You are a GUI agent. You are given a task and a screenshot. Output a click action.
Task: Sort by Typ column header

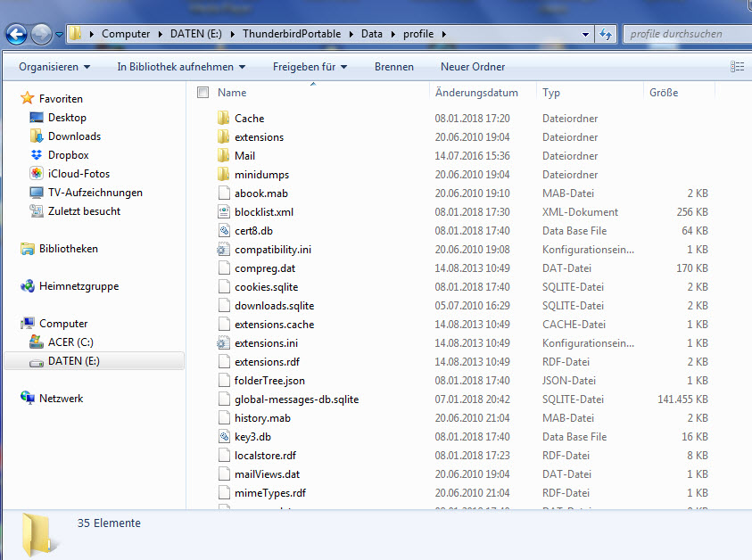[x=551, y=93]
